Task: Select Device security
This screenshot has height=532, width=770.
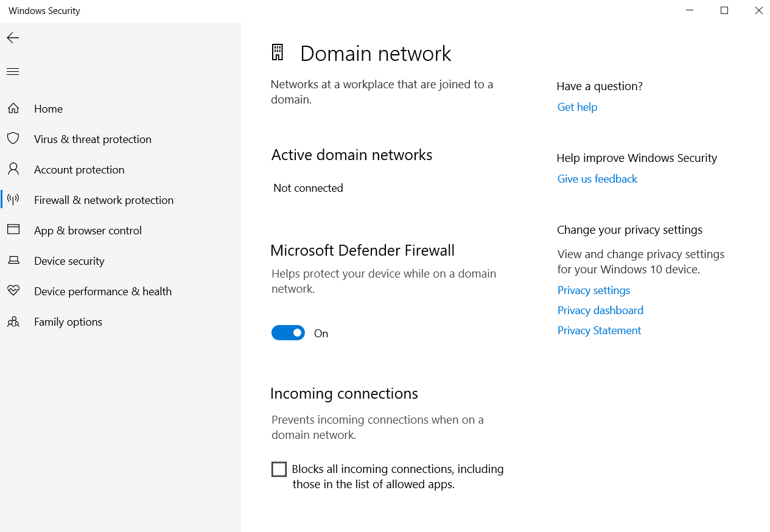Action: tap(69, 261)
